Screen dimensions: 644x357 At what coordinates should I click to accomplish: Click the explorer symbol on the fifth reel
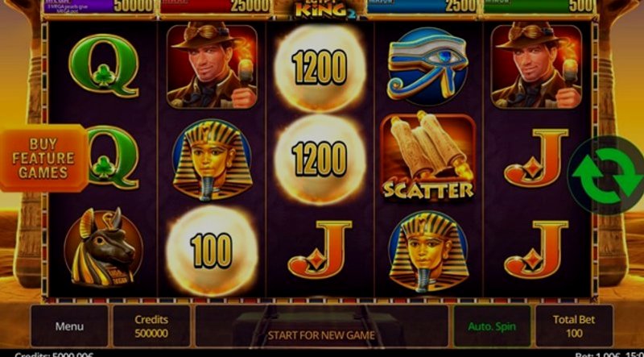click(x=536, y=67)
